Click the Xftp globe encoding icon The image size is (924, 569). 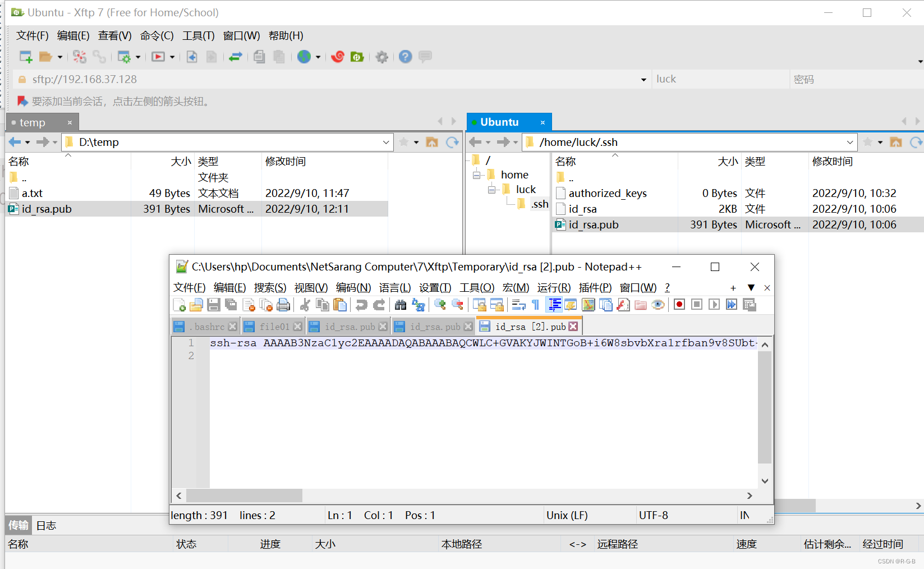[304, 57]
